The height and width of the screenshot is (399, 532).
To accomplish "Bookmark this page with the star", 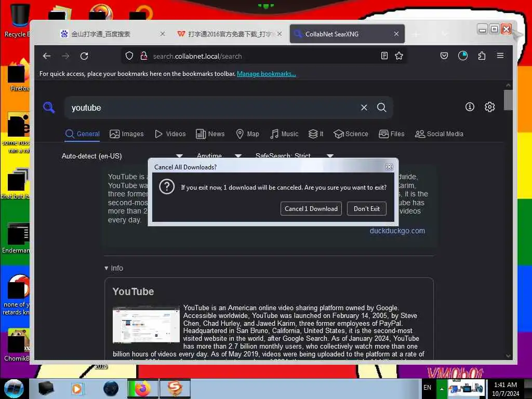I will pyautogui.click(x=399, y=56).
